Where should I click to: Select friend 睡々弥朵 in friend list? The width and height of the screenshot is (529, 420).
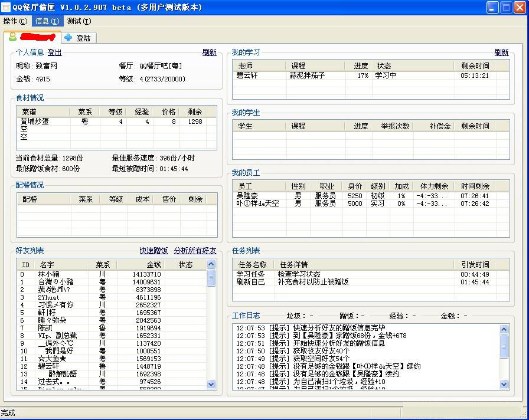coord(112,320)
